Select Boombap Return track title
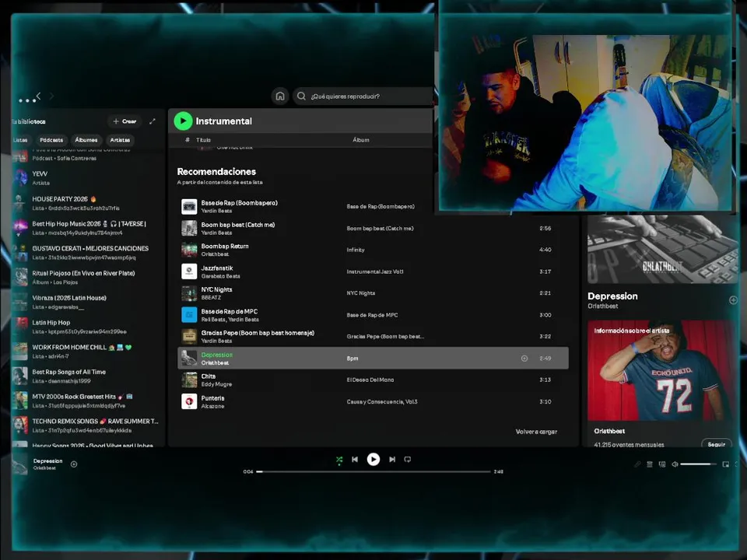 coord(225,247)
